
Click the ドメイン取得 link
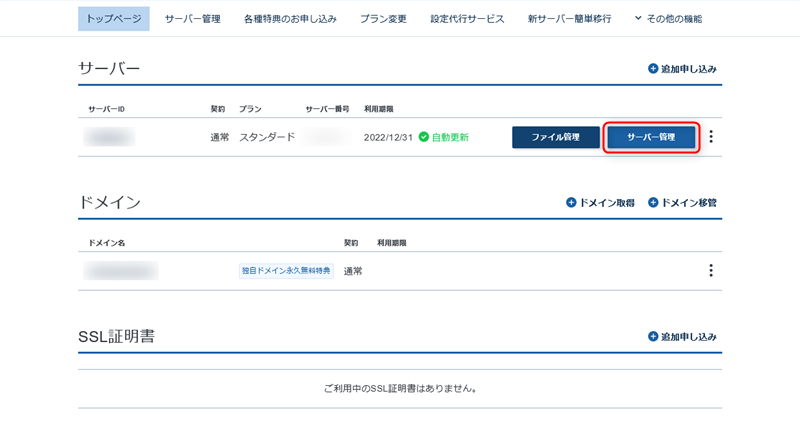[601, 203]
